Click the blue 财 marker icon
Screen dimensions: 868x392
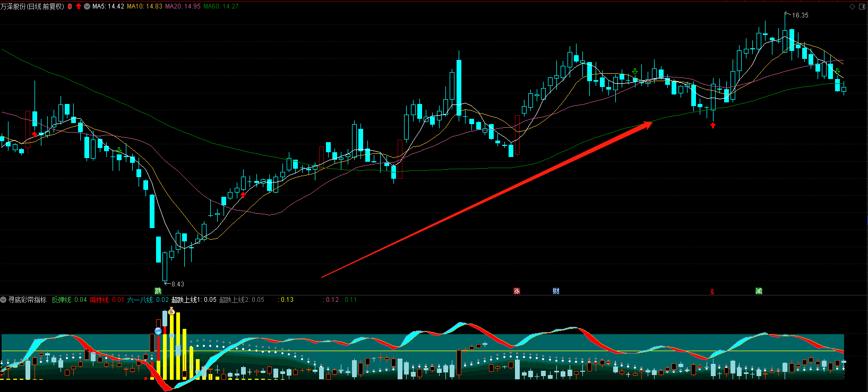pyautogui.click(x=556, y=291)
